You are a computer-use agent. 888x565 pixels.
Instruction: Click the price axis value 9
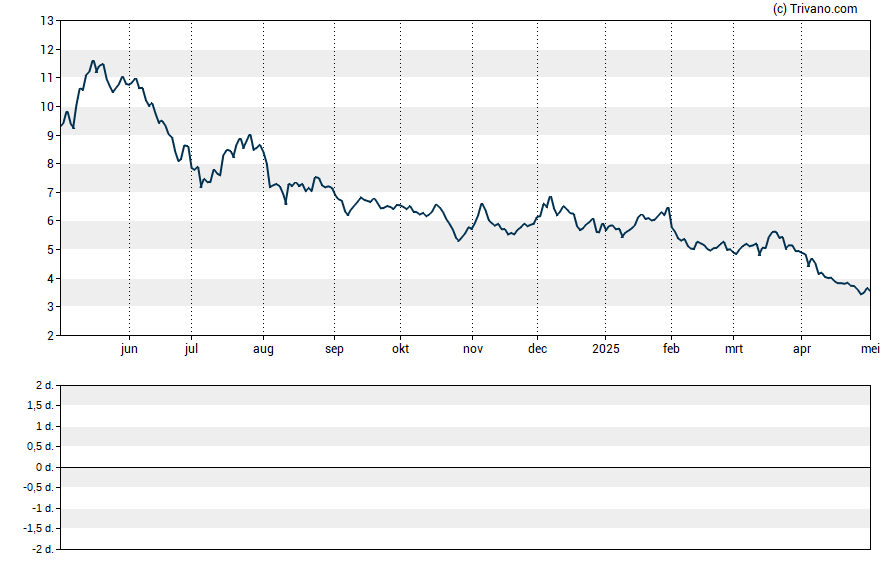point(50,135)
